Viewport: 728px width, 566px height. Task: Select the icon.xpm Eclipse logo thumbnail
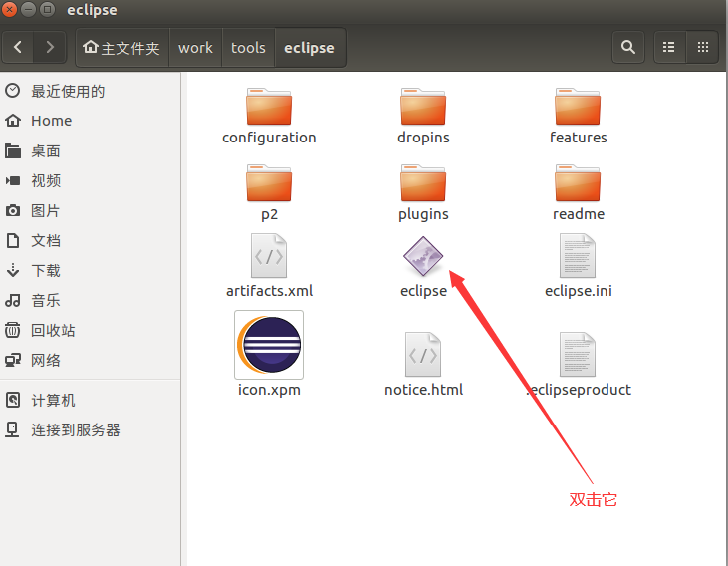[x=269, y=345]
